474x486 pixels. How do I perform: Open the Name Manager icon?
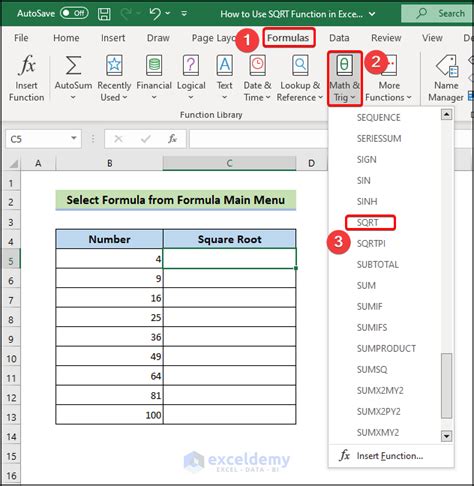(x=447, y=65)
